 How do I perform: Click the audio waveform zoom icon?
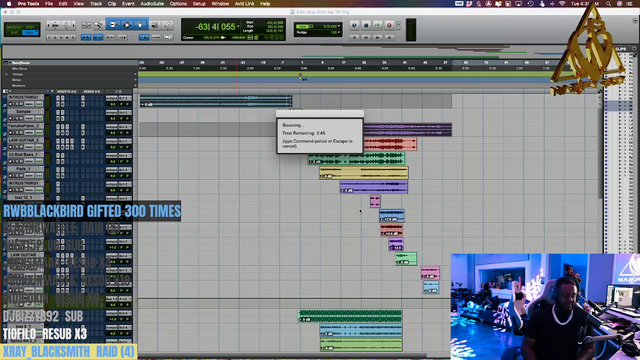point(56,25)
